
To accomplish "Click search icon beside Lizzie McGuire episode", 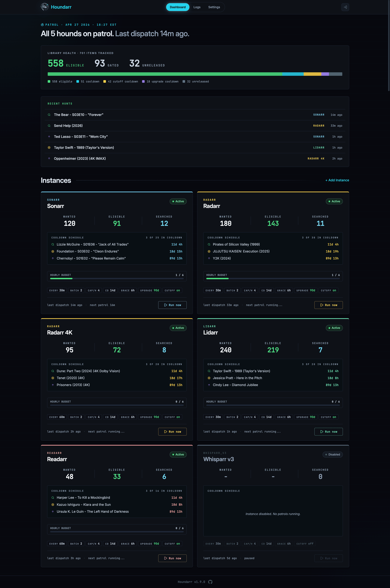I will 53,244.
